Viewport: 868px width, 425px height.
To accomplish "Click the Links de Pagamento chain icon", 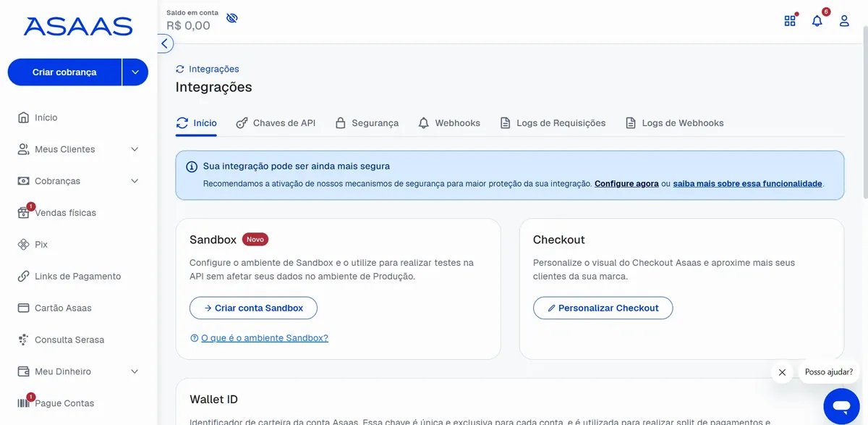I will pos(23,277).
